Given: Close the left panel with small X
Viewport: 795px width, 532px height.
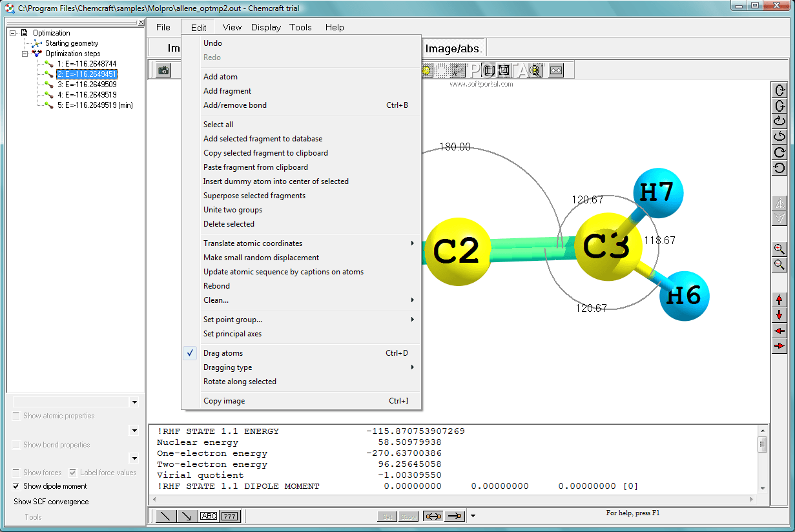Looking at the screenshot, I should tap(141, 23).
